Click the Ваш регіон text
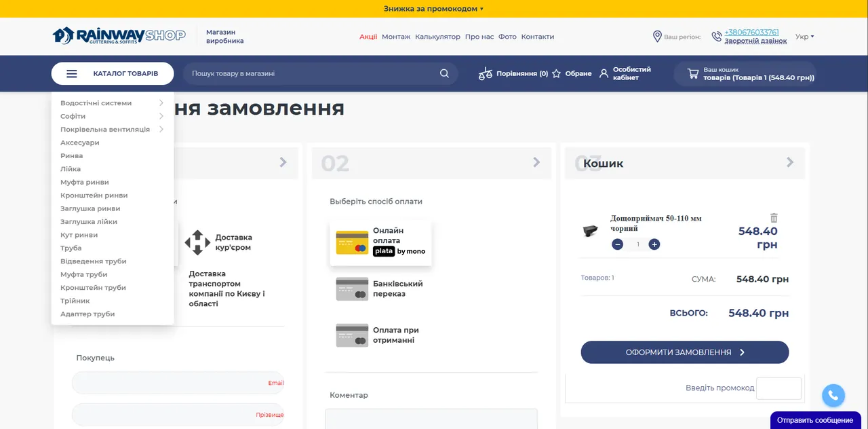 pyautogui.click(x=682, y=37)
